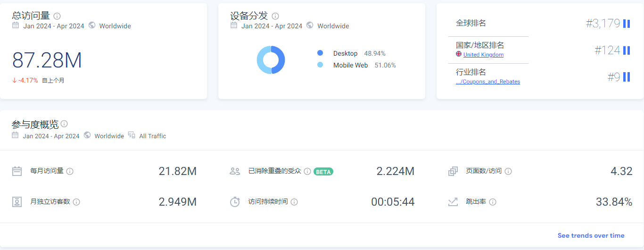Click the info icon beside 设备分发
The width and height of the screenshot is (644, 250).
[275, 16]
